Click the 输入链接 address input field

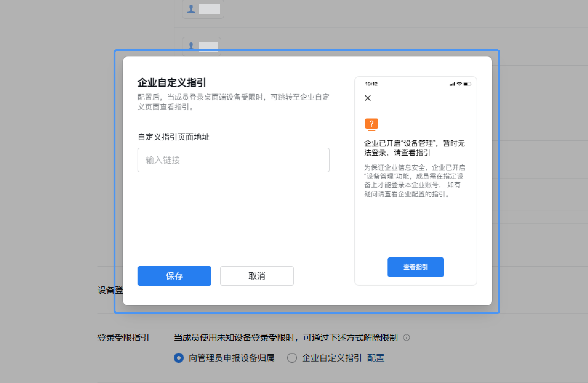point(233,160)
